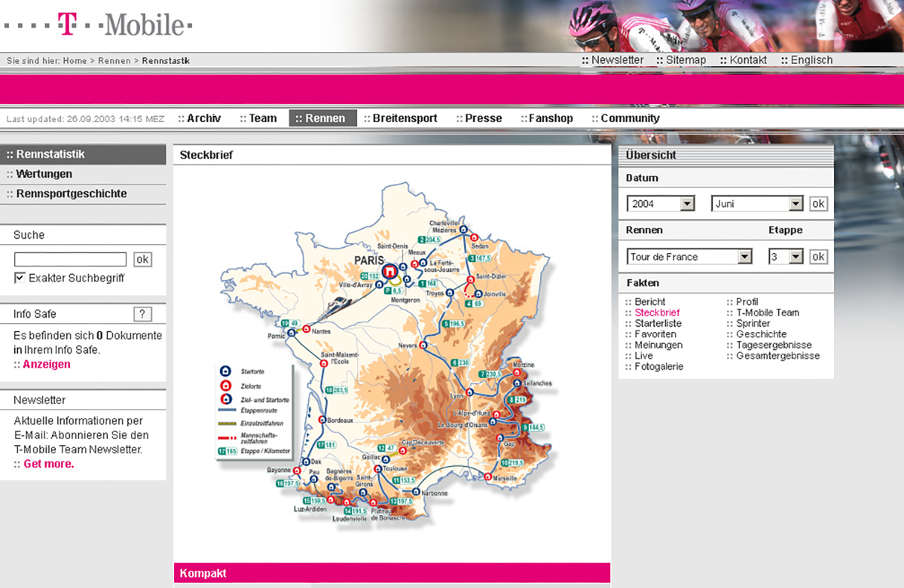Click the Nantes town marker on map
Viewport: 904px width, 588px height.
(x=307, y=328)
